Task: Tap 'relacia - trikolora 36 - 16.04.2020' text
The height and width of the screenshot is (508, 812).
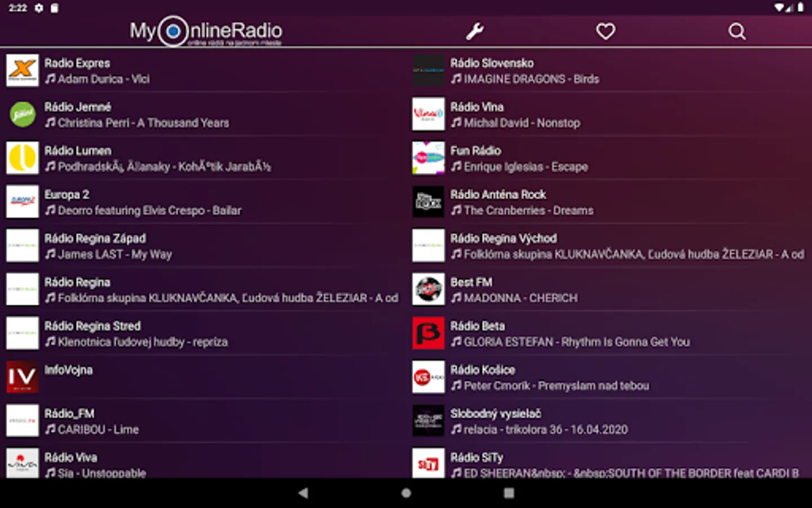Action: pyautogui.click(x=545, y=430)
